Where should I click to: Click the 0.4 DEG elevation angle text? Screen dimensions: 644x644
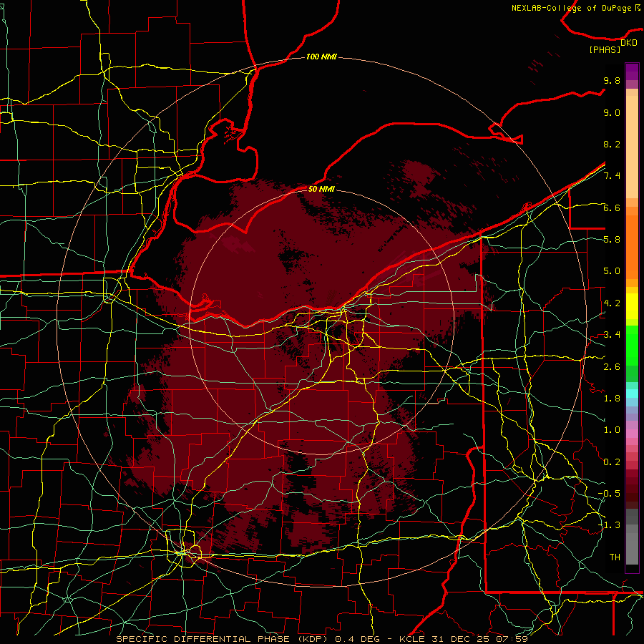pyautogui.click(x=358, y=639)
